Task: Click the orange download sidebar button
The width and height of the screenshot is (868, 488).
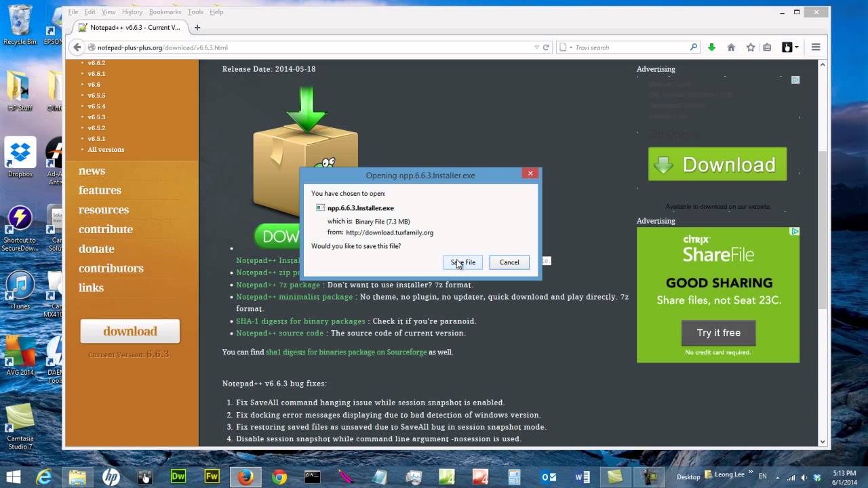Action: click(x=130, y=331)
